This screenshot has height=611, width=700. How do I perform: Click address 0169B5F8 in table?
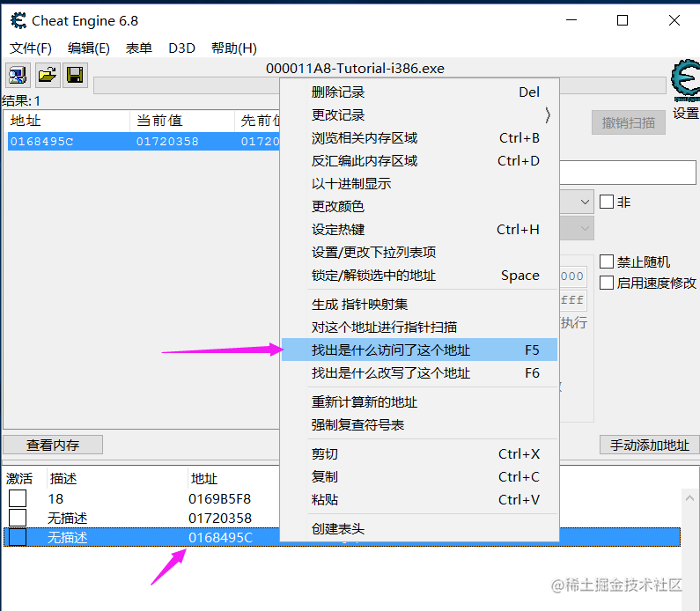[219, 498]
